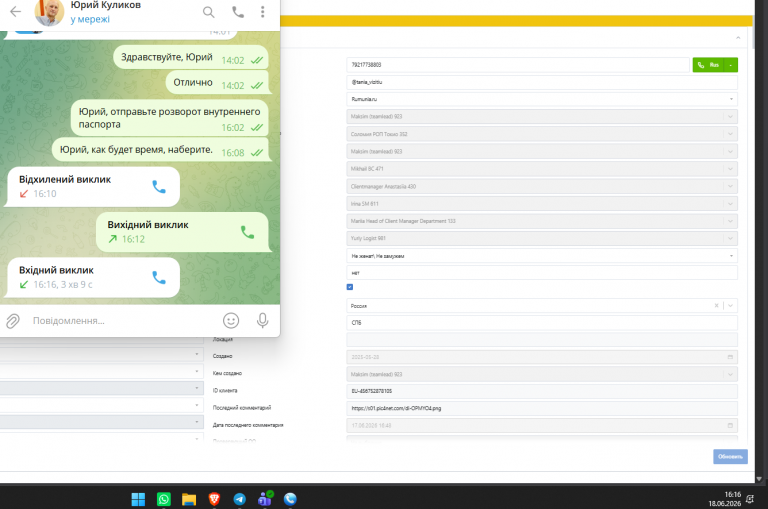768x509 pixels.
Task: Open Microsoft Teams from the taskbar
Action: (265, 499)
